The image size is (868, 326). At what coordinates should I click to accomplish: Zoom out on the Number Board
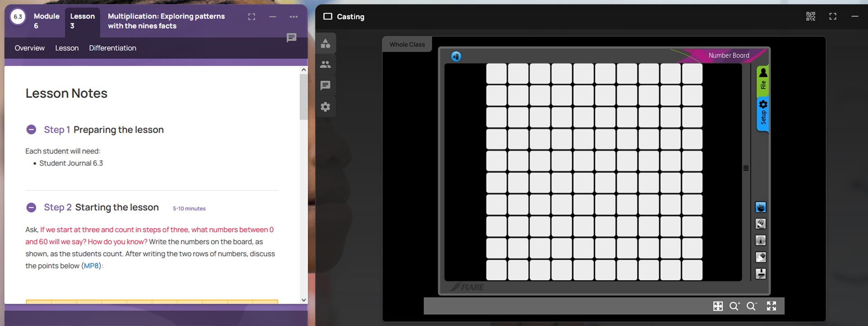click(751, 306)
